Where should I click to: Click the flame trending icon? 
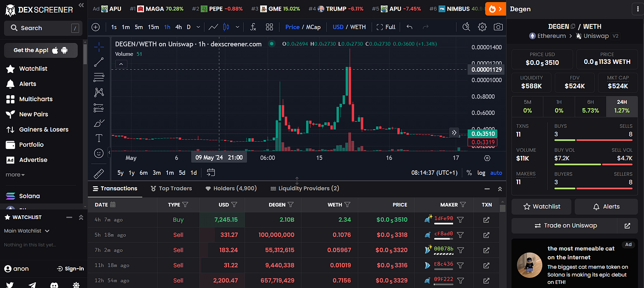pyautogui.click(x=495, y=9)
